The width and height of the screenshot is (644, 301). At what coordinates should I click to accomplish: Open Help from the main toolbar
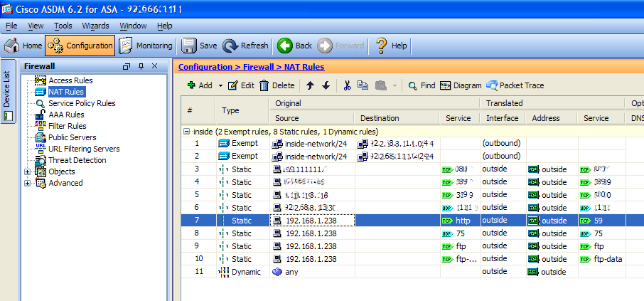pyautogui.click(x=391, y=46)
